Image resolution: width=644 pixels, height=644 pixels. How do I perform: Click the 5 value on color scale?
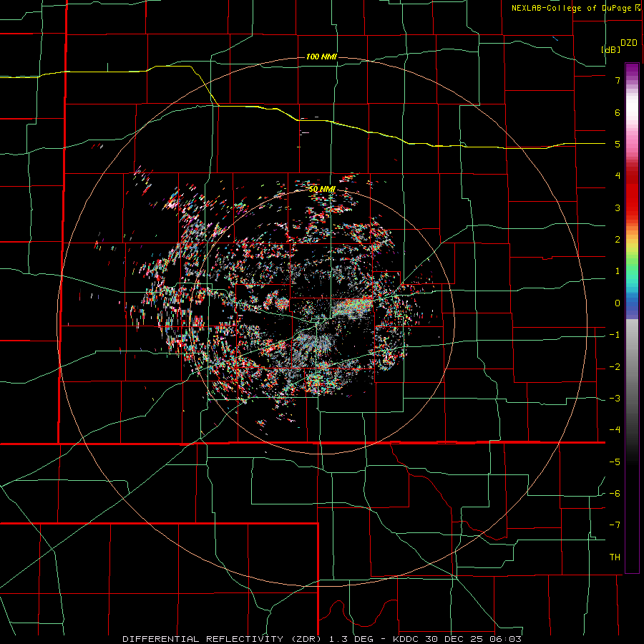point(618,144)
